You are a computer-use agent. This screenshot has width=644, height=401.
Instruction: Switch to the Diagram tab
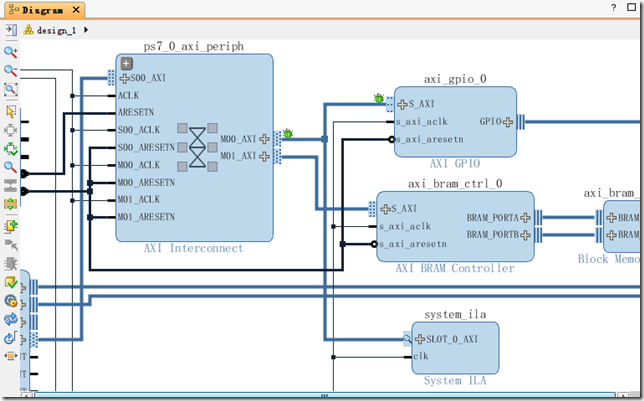pos(40,9)
